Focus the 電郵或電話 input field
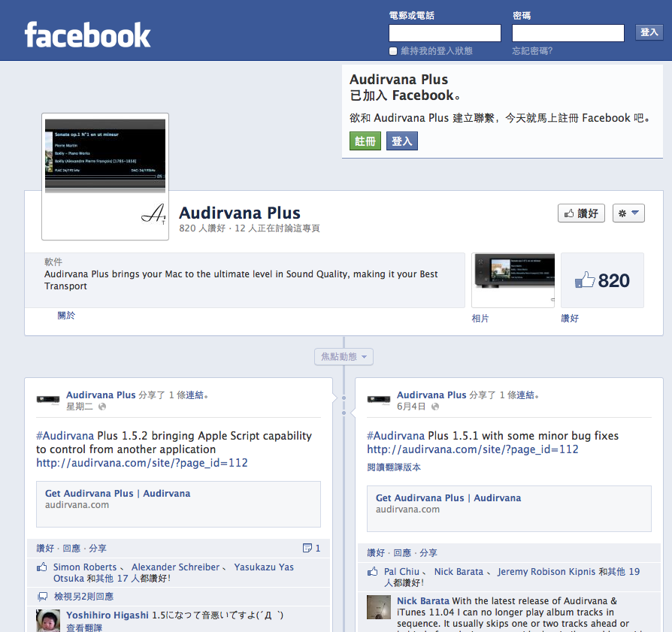 [x=444, y=33]
